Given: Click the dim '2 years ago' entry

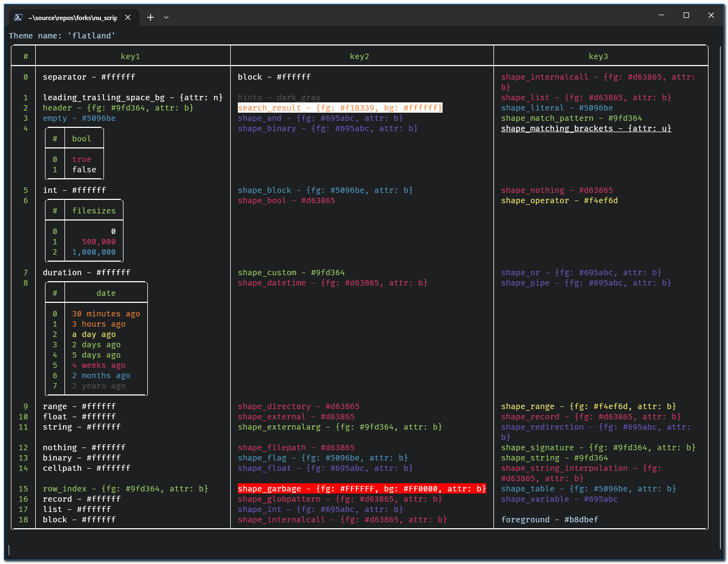Looking at the screenshot, I should [99, 386].
